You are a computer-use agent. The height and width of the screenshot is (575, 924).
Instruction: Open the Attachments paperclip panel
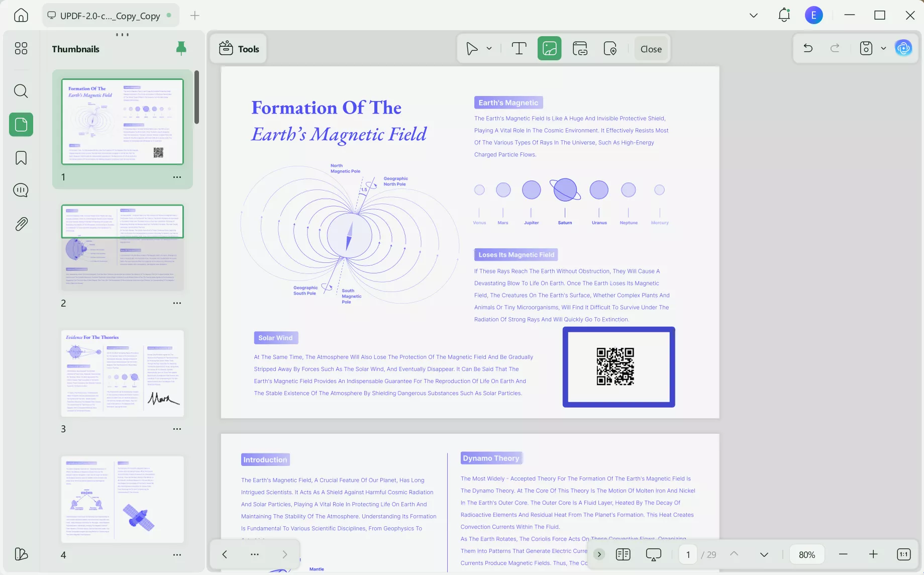click(21, 224)
